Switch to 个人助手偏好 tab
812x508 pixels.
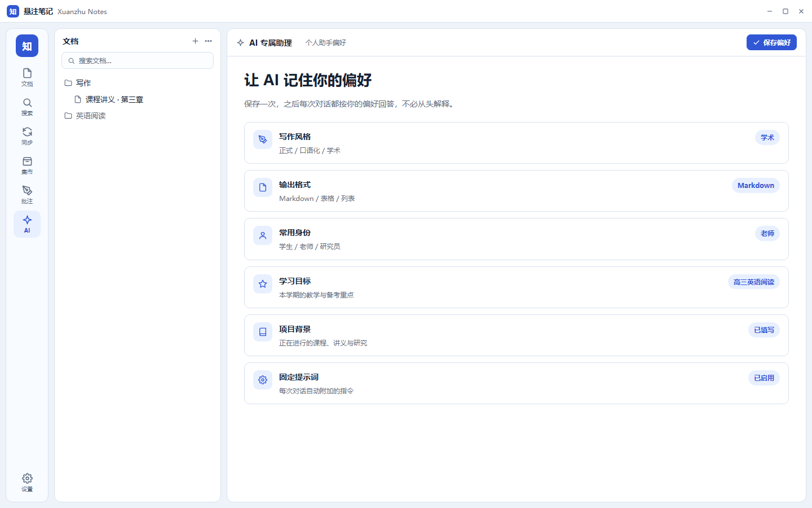[x=326, y=43]
